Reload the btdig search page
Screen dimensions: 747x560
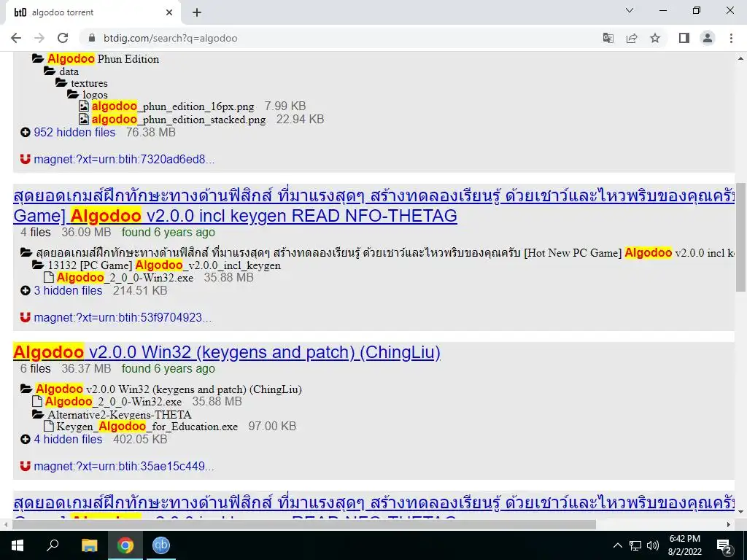coord(63,38)
